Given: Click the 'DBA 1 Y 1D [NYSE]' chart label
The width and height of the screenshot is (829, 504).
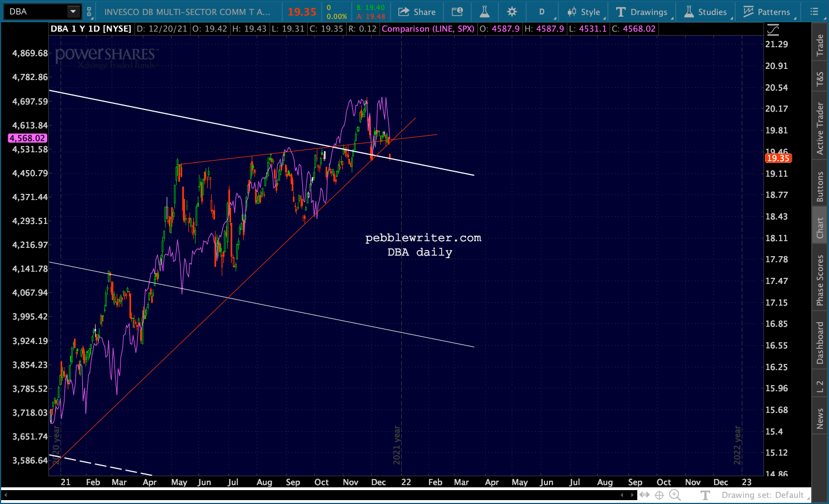Looking at the screenshot, I should 91,29.
